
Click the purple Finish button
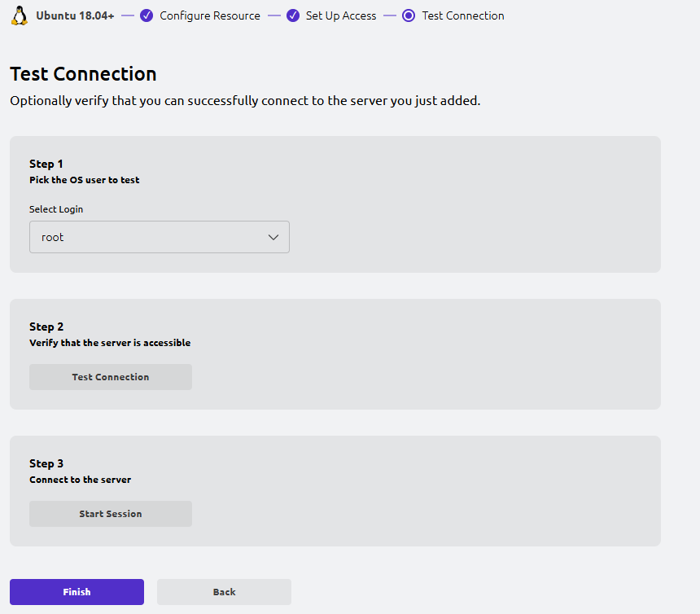pos(77,592)
